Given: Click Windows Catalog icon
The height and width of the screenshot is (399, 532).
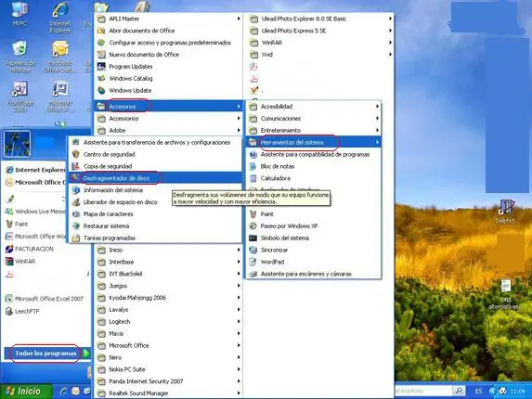Looking at the screenshot, I should point(101,78).
